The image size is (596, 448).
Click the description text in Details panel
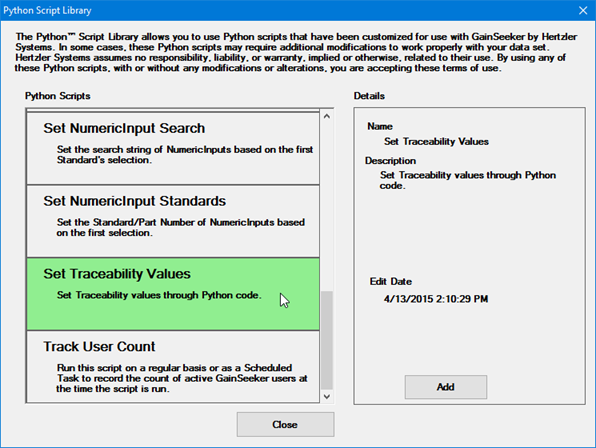[x=468, y=180]
